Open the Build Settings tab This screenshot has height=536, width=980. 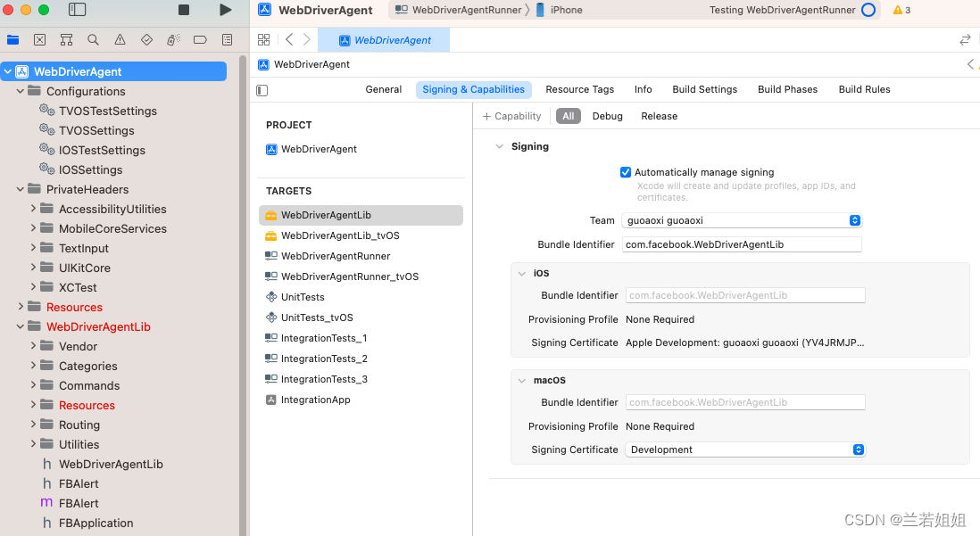click(x=704, y=89)
